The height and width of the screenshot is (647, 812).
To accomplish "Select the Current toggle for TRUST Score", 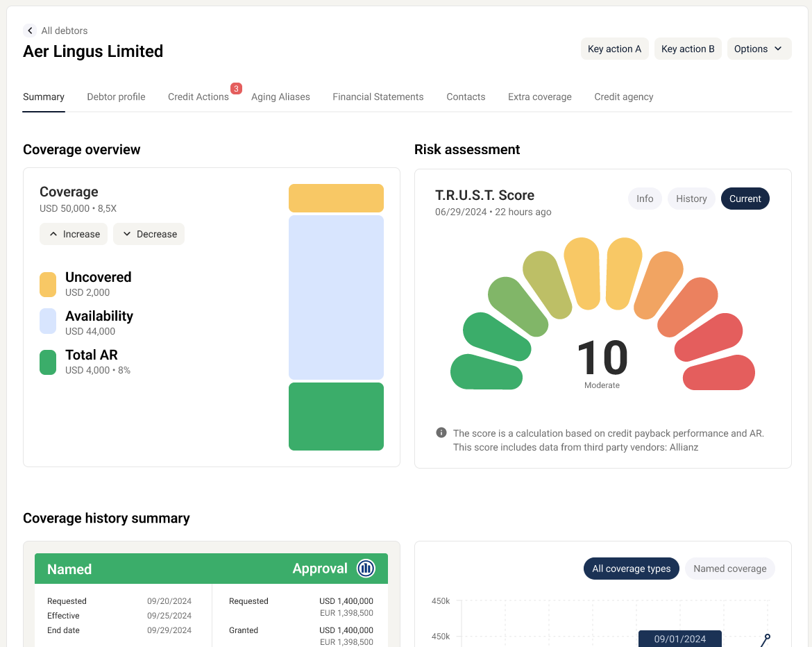I will [745, 199].
